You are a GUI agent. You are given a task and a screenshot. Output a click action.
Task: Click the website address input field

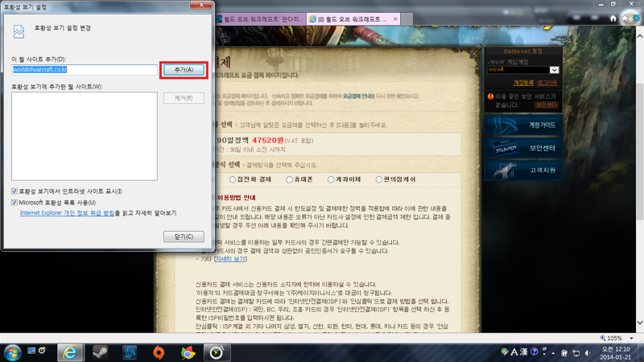[85, 70]
